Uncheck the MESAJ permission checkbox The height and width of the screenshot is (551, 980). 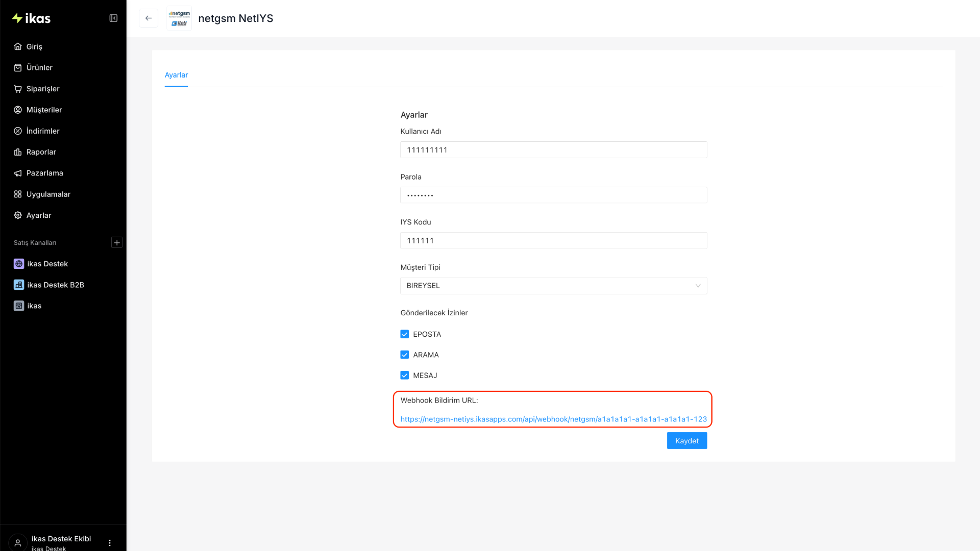(405, 375)
